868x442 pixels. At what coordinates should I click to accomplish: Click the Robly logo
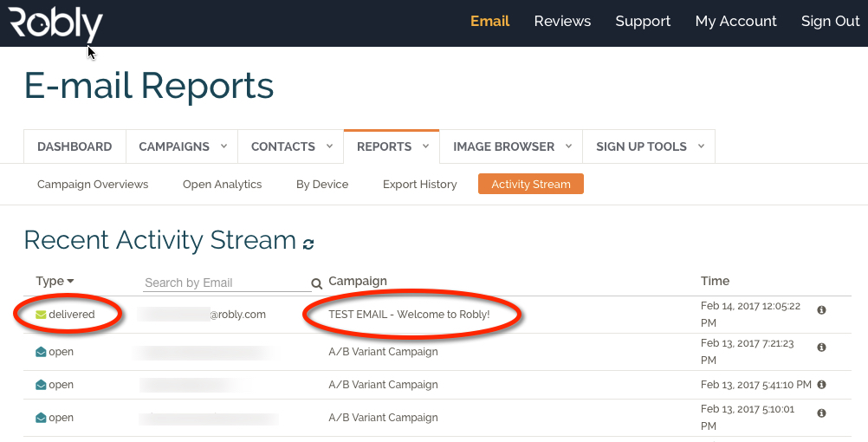(x=55, y=24)
